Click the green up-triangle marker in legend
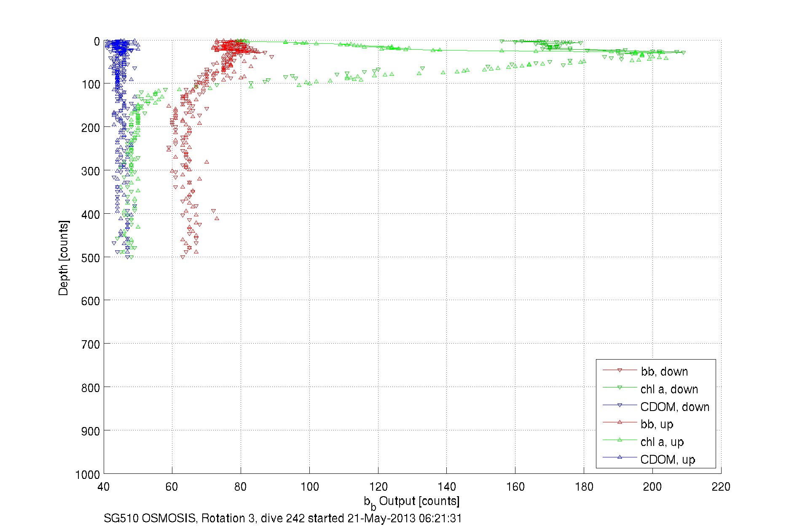 point(620,440)
